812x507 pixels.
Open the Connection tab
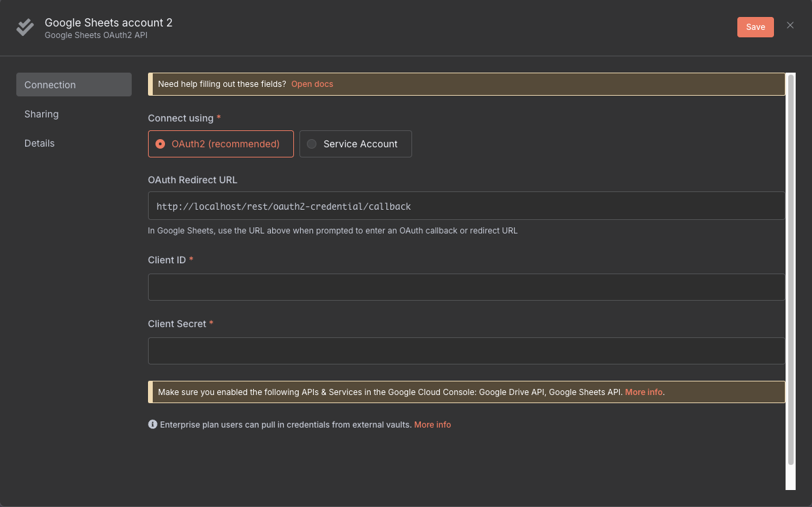[x=74, y=84]
